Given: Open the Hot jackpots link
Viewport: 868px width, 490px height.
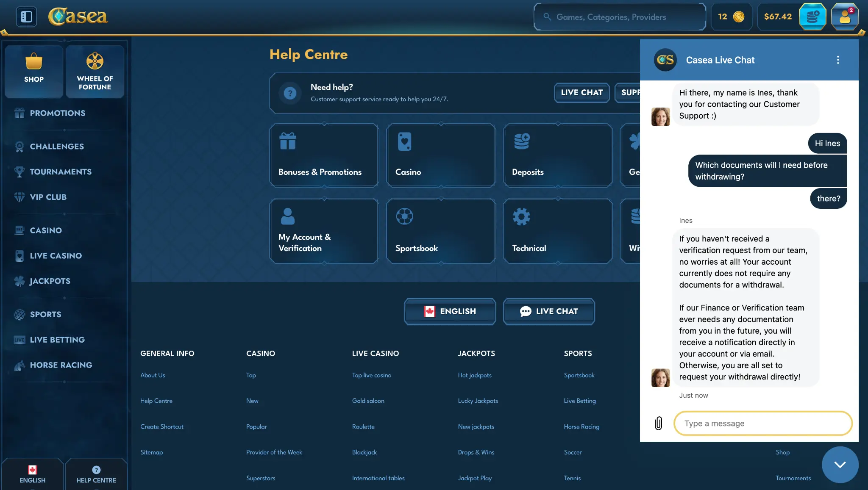Looking at the screenshot, I should 475,375.
